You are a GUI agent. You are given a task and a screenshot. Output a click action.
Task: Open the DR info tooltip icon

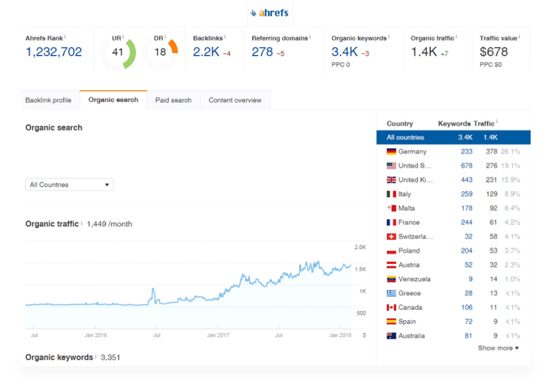(165, 37)
